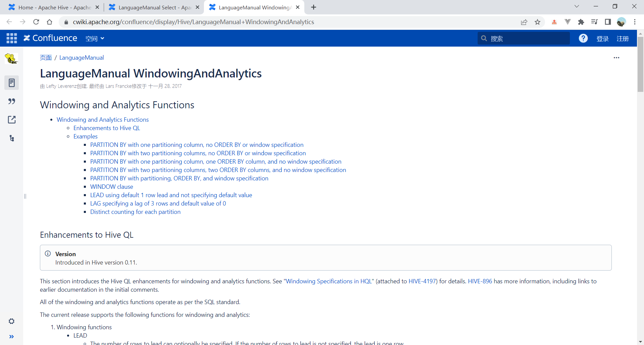Open media control playlist icon
Viewport: 644px width, 345px height.
594,22
